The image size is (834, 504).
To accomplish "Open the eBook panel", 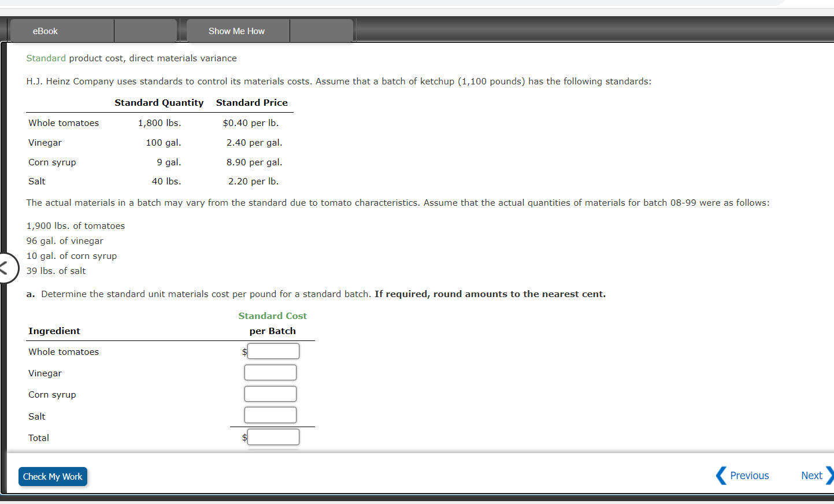I will pos(45,31).
